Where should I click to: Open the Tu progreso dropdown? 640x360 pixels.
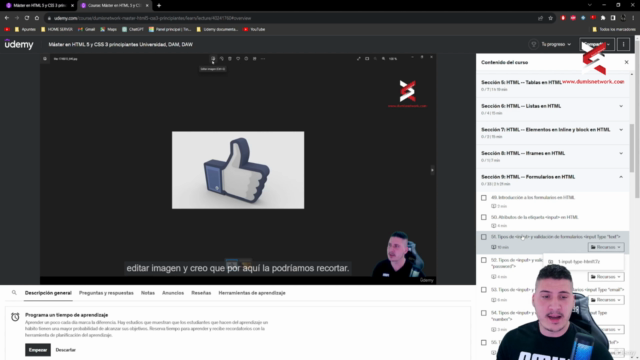(556, 44)
